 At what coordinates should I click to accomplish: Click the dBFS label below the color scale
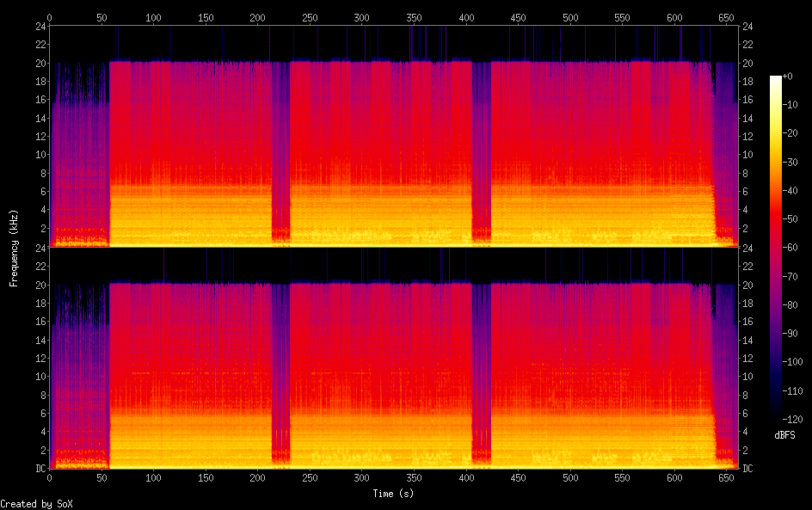click(x=784, y=435)
